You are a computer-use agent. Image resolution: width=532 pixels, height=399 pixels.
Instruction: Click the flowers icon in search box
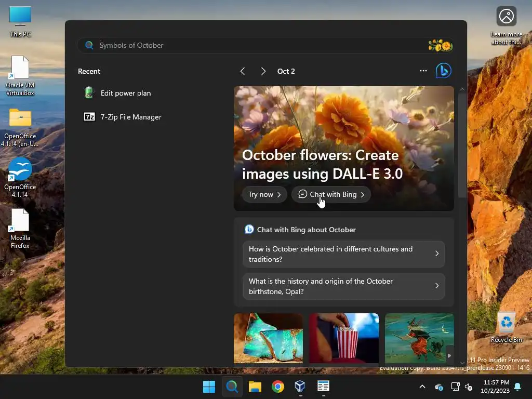click(440, 45)
